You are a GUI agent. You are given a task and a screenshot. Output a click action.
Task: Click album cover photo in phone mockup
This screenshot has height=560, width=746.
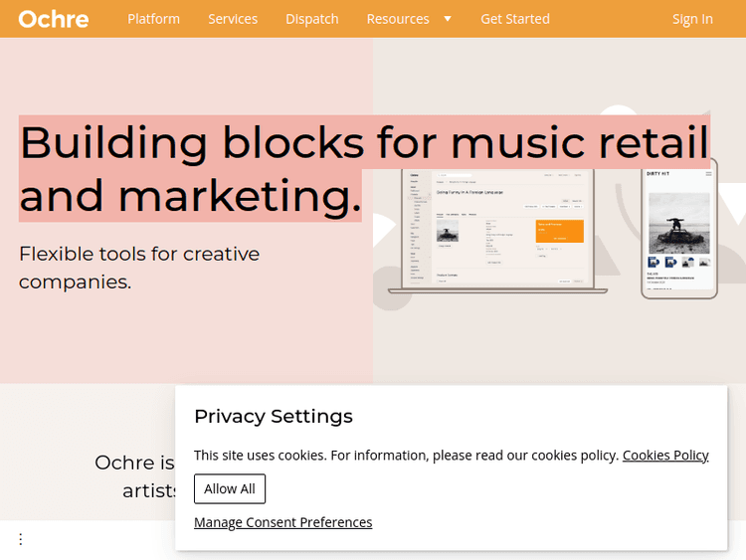click(679, 223)
